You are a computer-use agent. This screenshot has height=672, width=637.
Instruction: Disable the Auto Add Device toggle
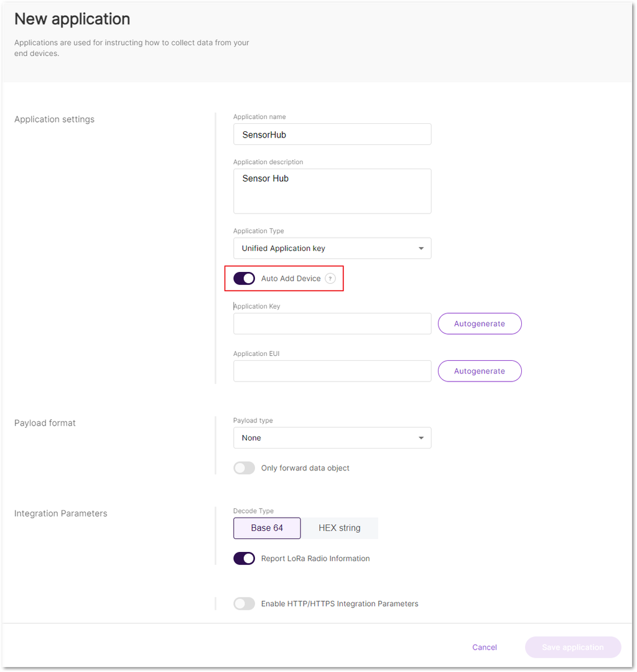coord(244,279)
